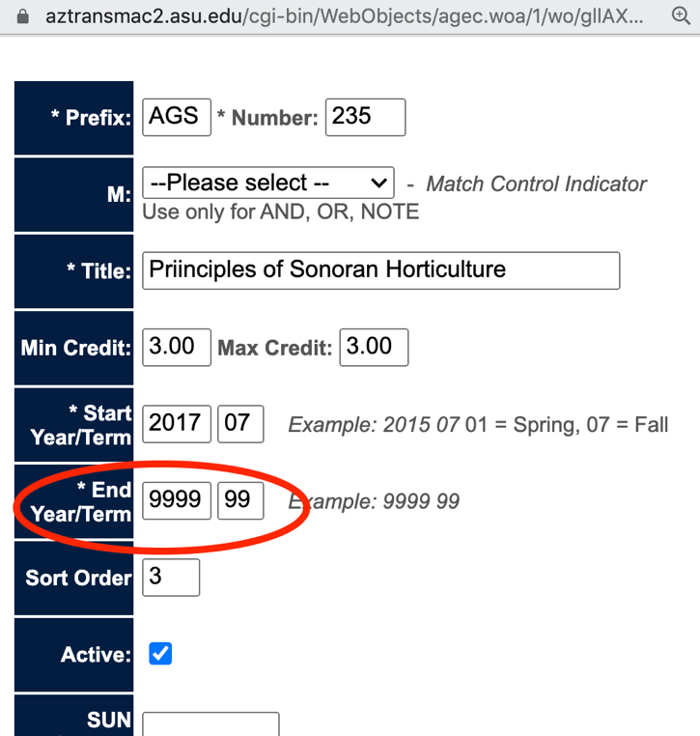Click the empty SUN input field

pyautogui.click(x=210, y=723)
